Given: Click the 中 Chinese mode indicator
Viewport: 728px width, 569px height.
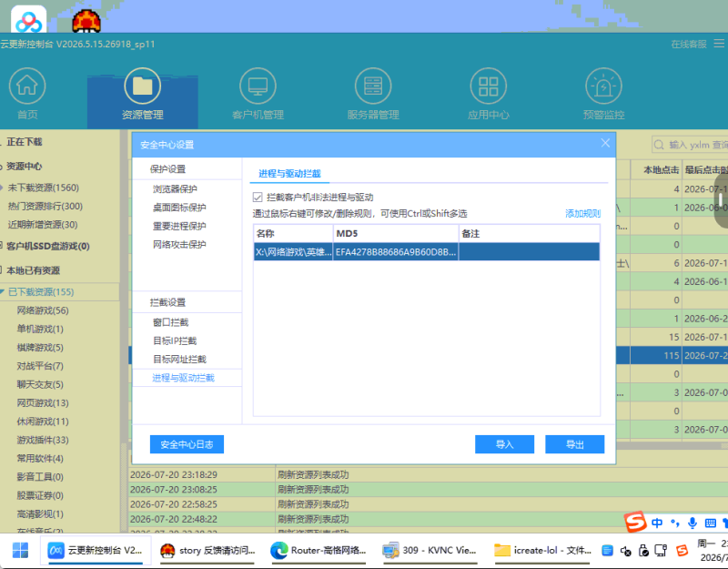Looking at the screenshot, I should pyautogui.click(x=657, y=523).
